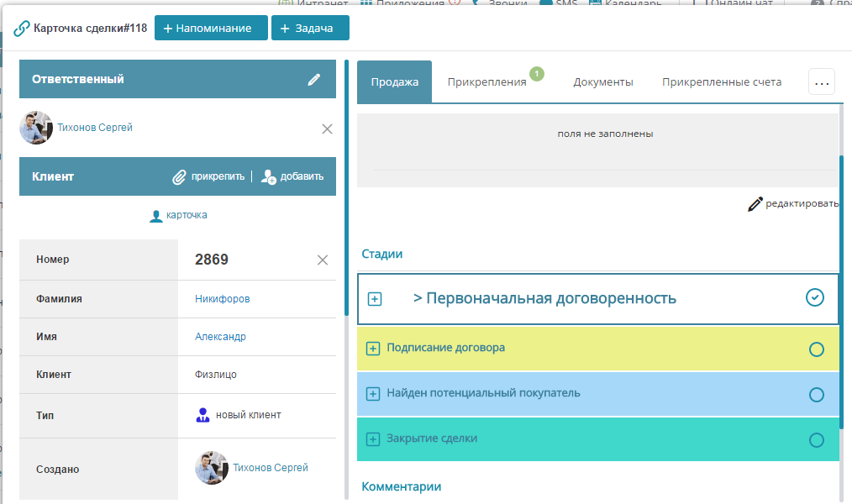
Task: Click the right panel vertical scrollbar
Action: click(x=842, y=293)
